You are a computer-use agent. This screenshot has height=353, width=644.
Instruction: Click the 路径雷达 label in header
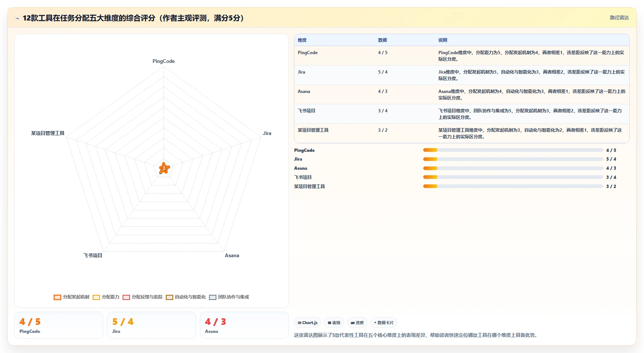pyautogui.click(x=619, y=18)
